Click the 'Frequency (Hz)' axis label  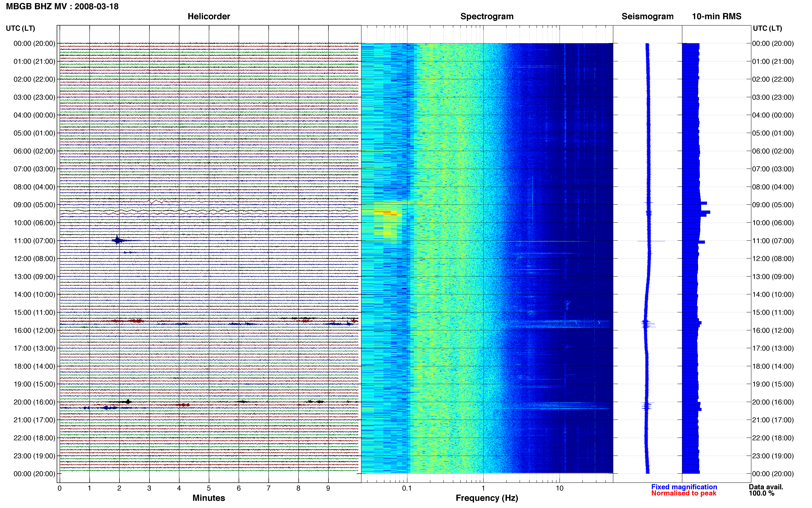coord(487,498)
